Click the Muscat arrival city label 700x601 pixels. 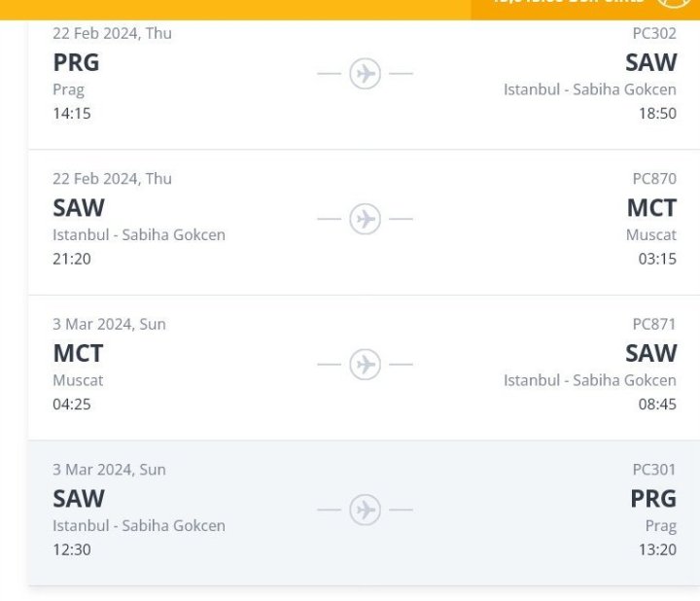click(x=651, y=235)
